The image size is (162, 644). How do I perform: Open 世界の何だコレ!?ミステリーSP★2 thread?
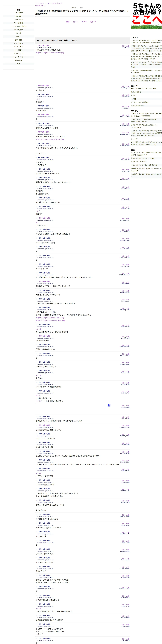[143, 158]
